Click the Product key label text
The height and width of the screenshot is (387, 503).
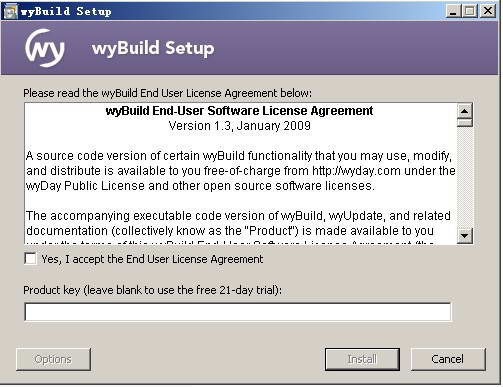coord(152,290)
